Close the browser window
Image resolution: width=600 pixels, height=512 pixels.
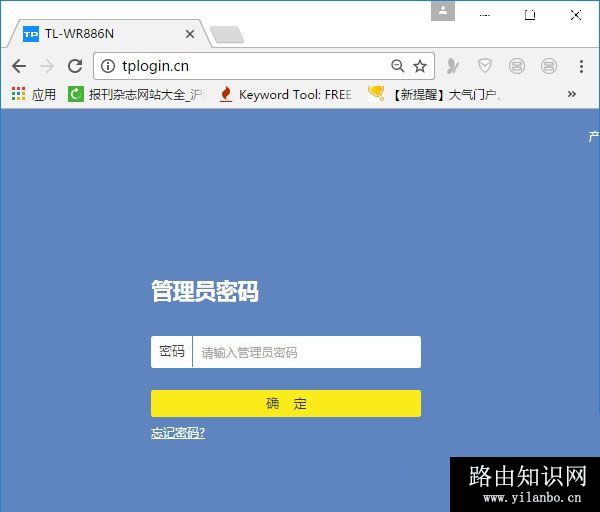tap(576, 15)
